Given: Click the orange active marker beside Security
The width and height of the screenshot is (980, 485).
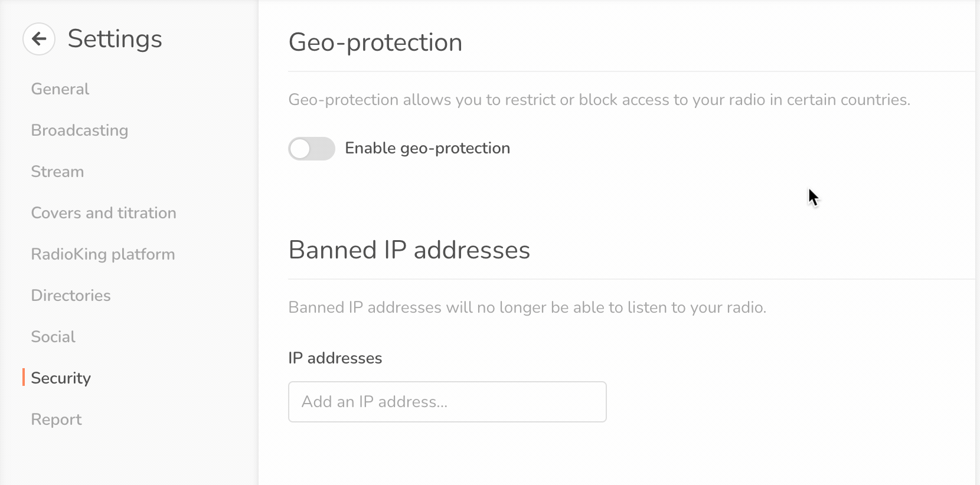Looking at the screenshot, I should click(24, 378).
